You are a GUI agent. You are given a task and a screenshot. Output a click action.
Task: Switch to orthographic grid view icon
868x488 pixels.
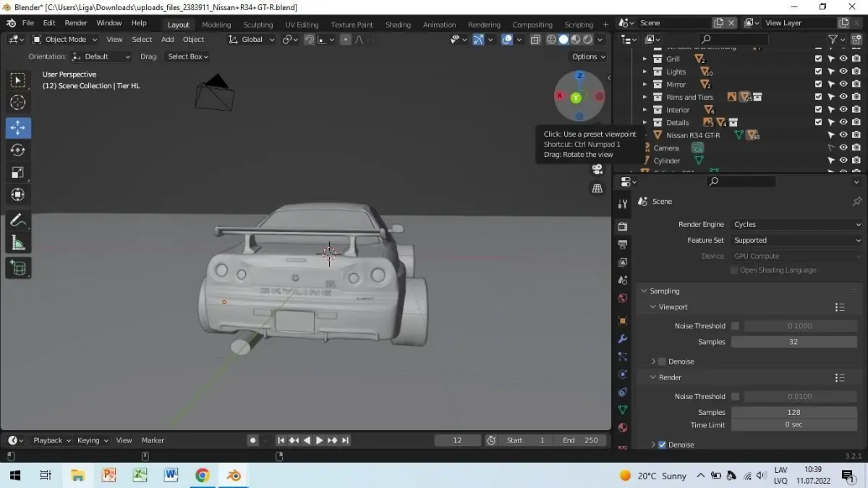pyautogui.click(x=597, y=189)
